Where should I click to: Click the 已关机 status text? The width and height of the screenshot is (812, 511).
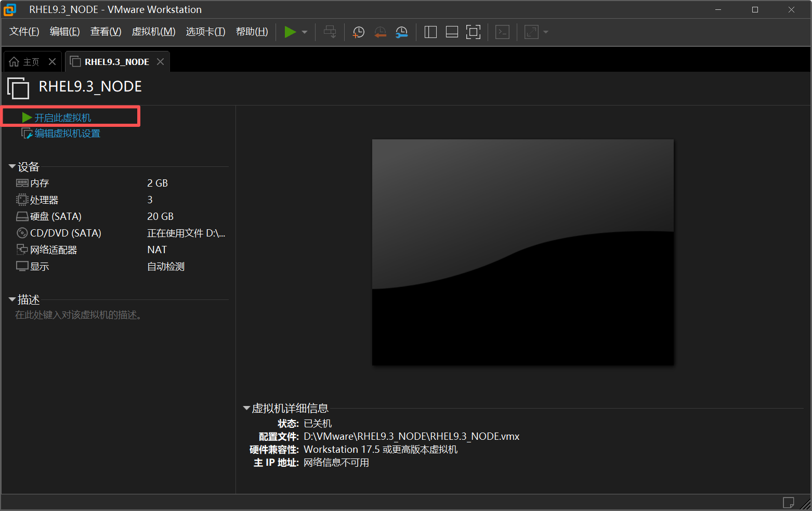pyautogui.click(x=318, y=424)
